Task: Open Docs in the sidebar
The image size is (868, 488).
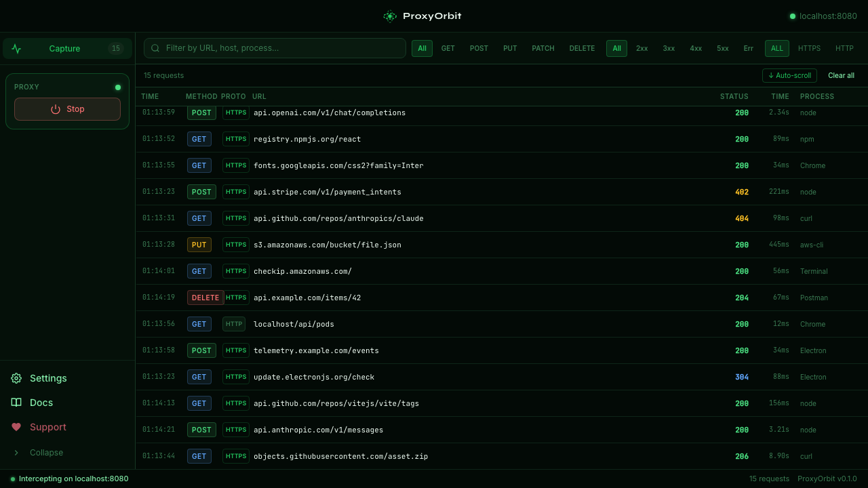Action: [67, 403]
